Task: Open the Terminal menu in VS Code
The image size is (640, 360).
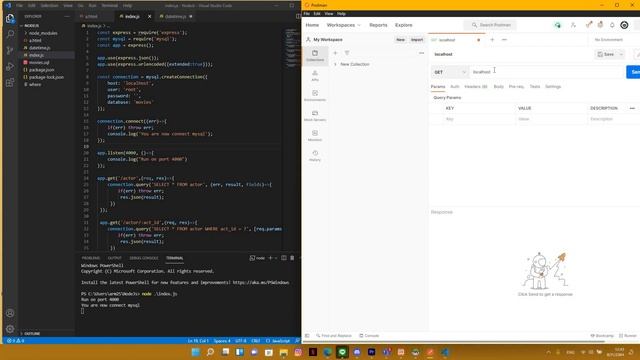Action: coord(109,6)
